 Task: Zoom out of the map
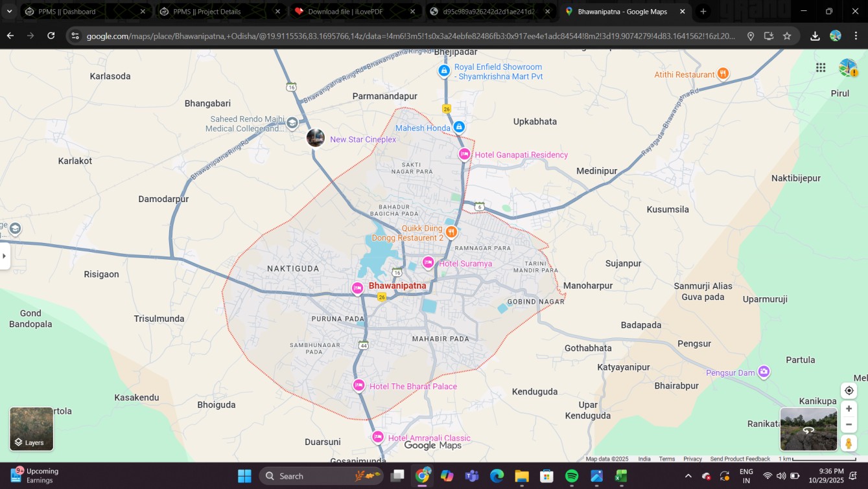(x=849, y=424)
